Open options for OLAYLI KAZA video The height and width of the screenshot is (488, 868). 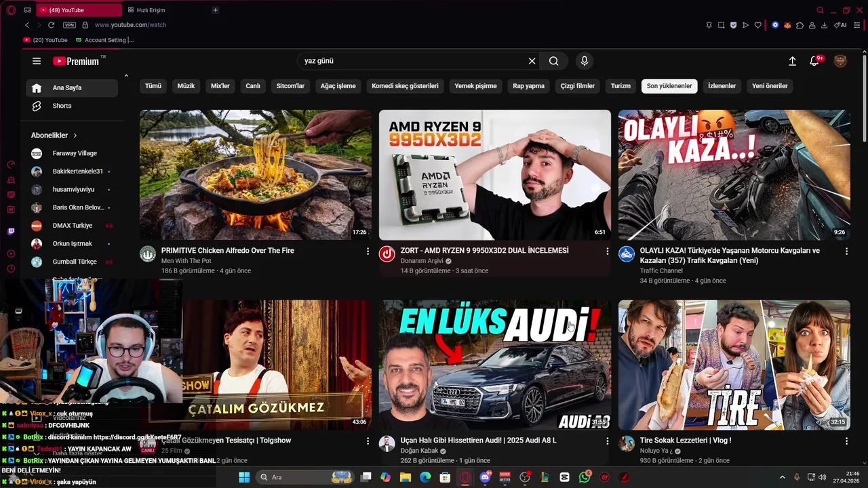click(846, 251)
